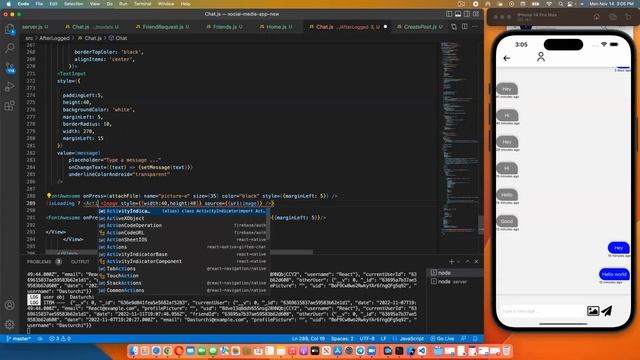Switch to the FriendRequest.js tab
The width and height of the screenshot is (640, 360).
pyautogui.click(x=162, y=27)
